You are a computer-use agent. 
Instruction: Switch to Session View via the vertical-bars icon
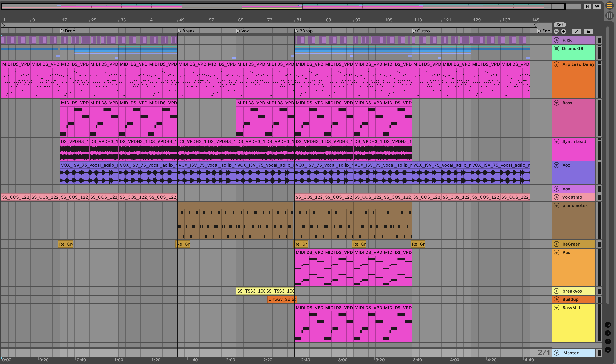(609, 16)
